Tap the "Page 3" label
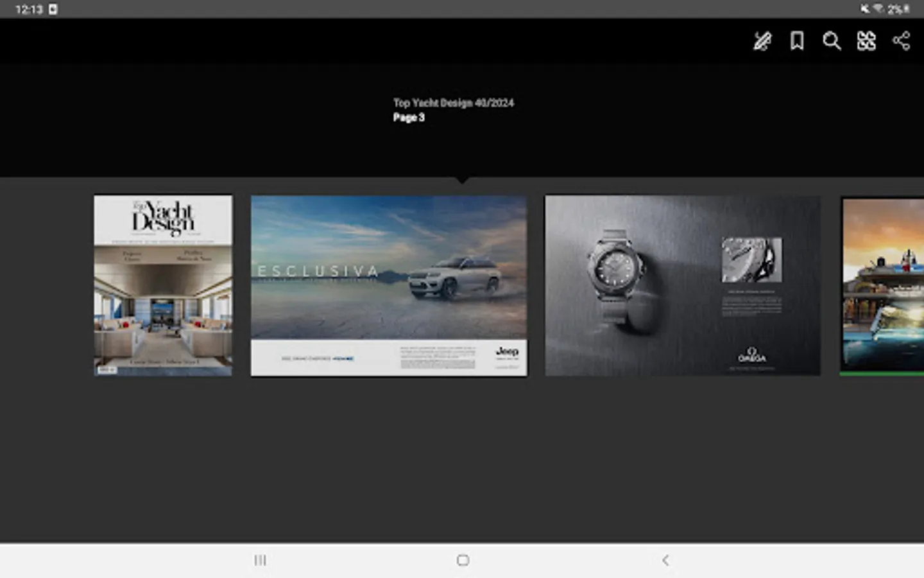 409,117
